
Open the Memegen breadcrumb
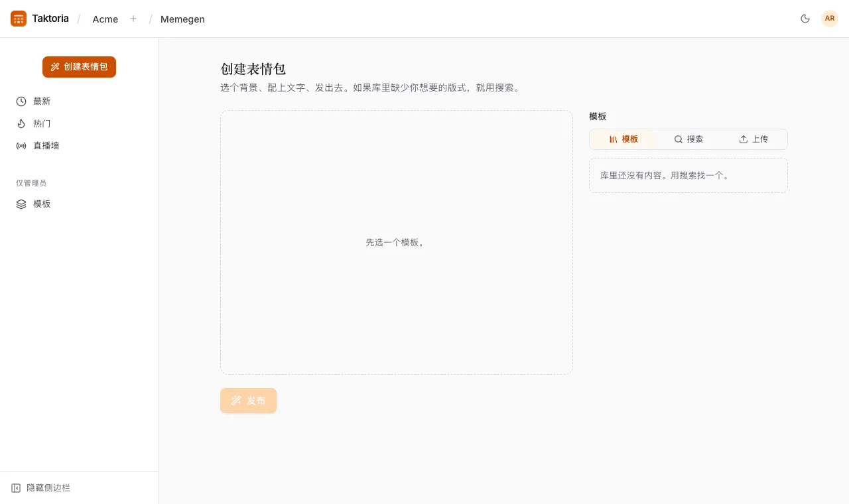point(182,19)
